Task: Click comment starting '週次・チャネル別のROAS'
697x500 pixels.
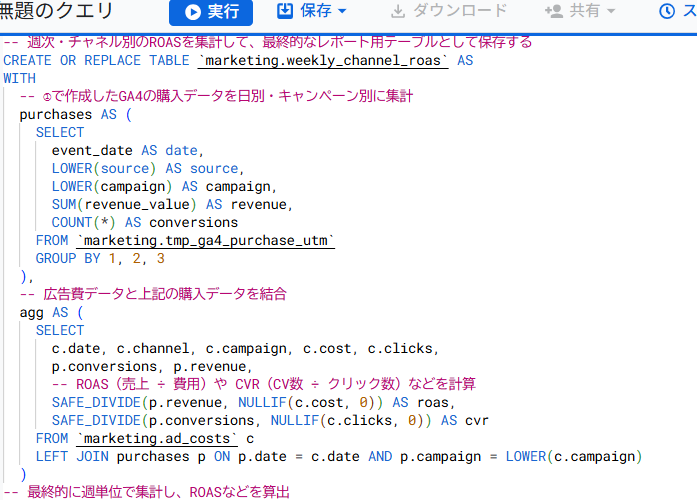Action: 268,42
